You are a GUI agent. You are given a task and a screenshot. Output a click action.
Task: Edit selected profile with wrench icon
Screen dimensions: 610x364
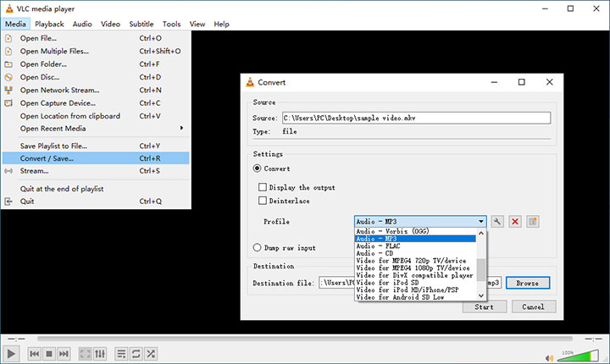[496, 222]
